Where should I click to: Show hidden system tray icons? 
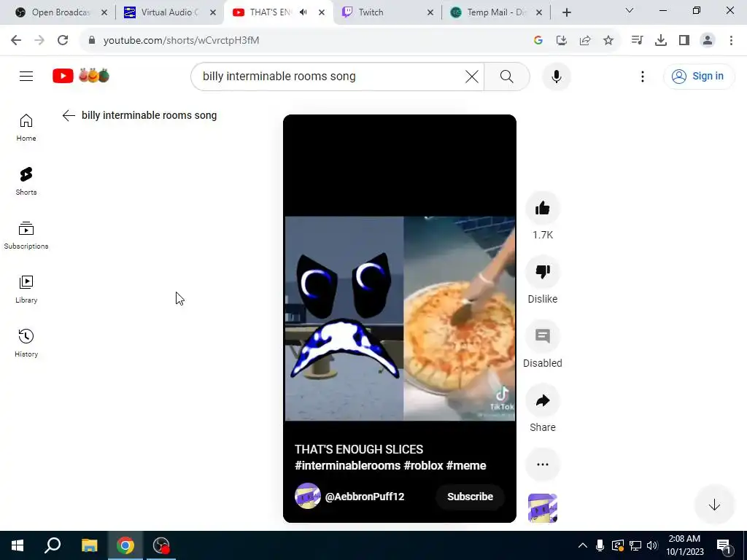coord(582,545)
